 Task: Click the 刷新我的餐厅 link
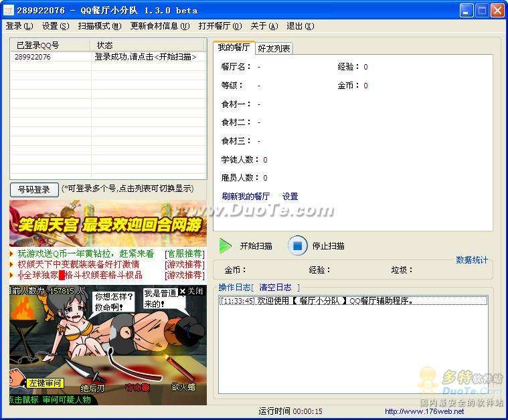246,196
